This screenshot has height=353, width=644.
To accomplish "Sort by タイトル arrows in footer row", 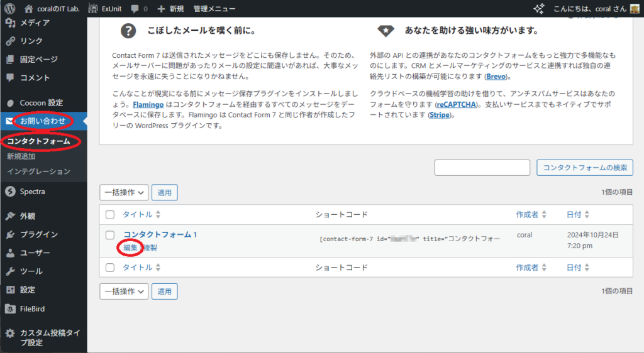I will [x=158, y=268].
